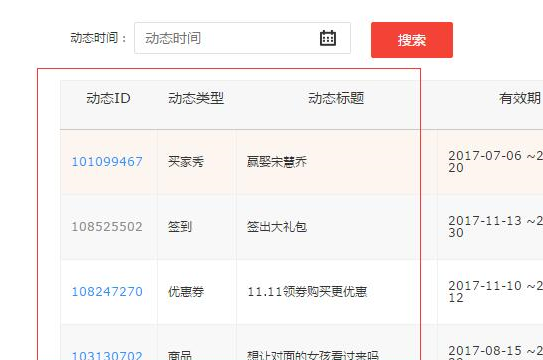Click the red 搜索 search button
Image resolution: width=543 pixels, height=360 pixels.
pyautogui.click(x=412, y=40)
